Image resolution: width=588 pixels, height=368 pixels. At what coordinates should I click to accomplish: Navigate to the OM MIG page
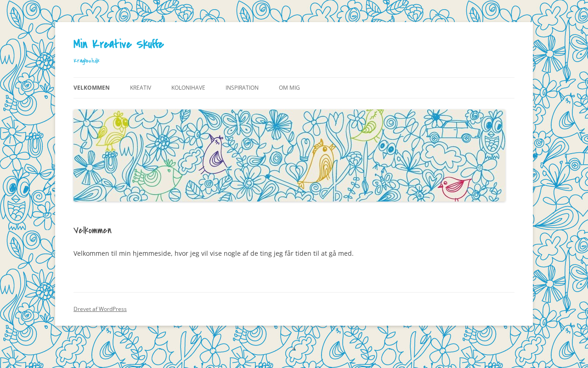coord(289,88)
